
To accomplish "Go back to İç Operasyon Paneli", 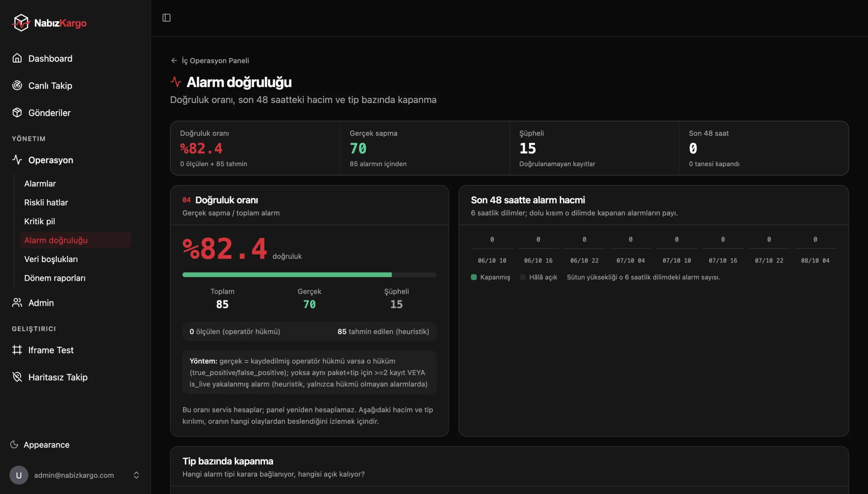I will pyautogui.click(x=210, y=60).
